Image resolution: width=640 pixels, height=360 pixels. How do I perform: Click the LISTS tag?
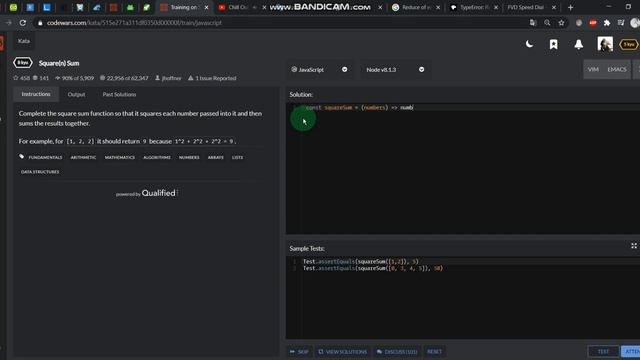pos(237,157)
